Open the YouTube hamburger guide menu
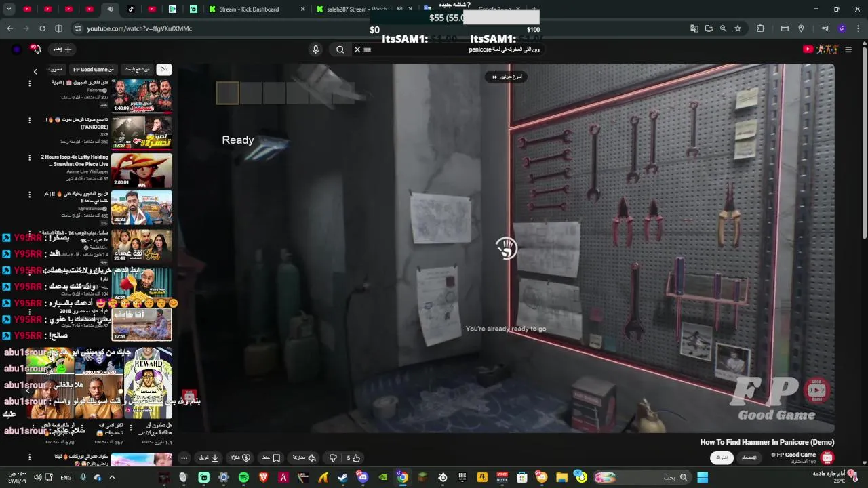The width and height of the screenshot is (868, 488). tap(848, 49)
